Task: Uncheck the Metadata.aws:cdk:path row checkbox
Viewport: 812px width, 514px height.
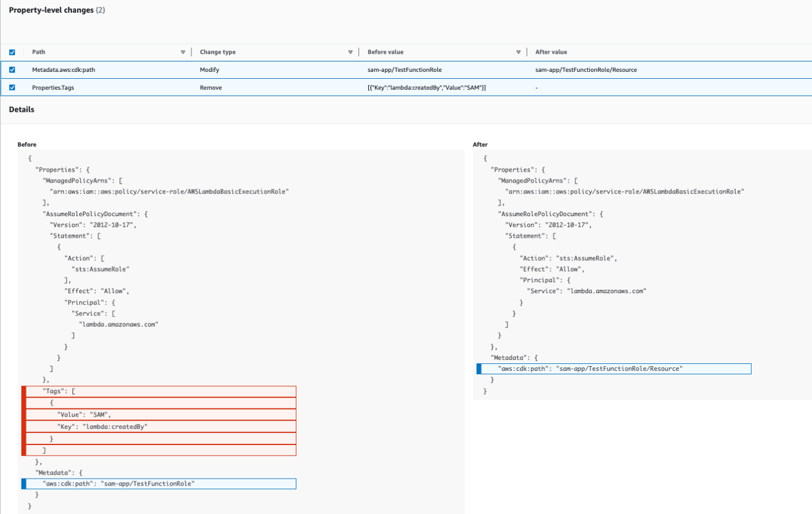Action: click(x=12, y=70)
